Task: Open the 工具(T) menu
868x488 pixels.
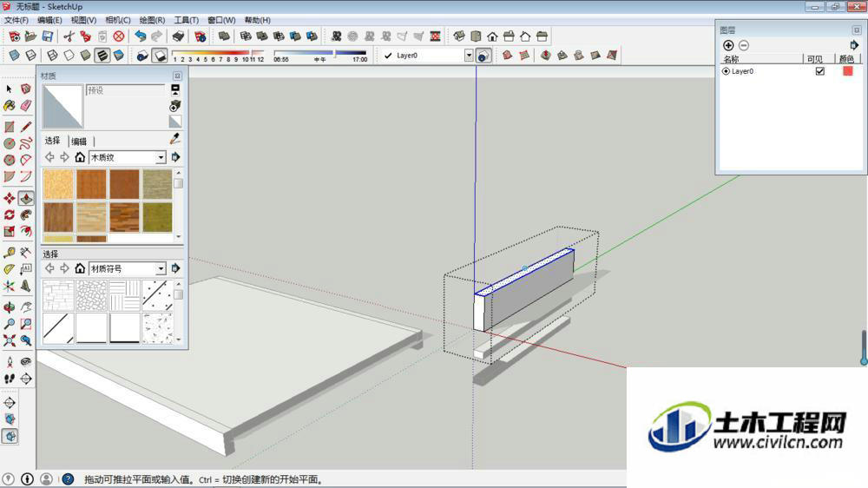Action: 186,20
